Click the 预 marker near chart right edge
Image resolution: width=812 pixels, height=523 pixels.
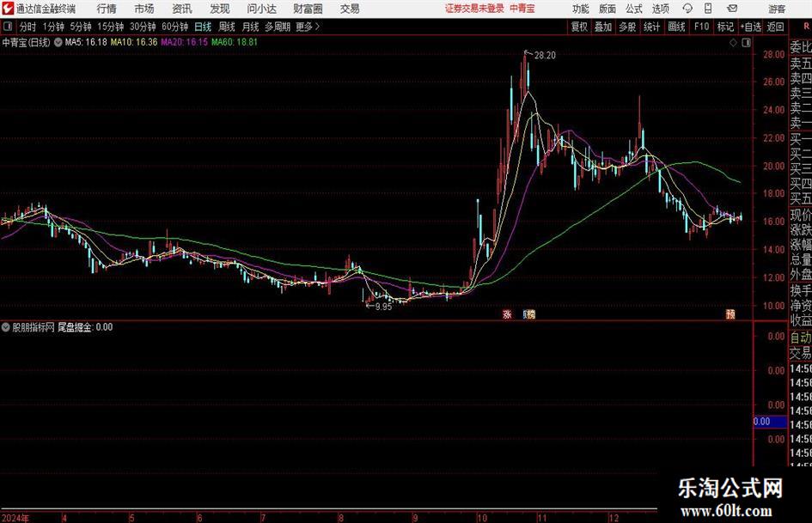[730, 314]
